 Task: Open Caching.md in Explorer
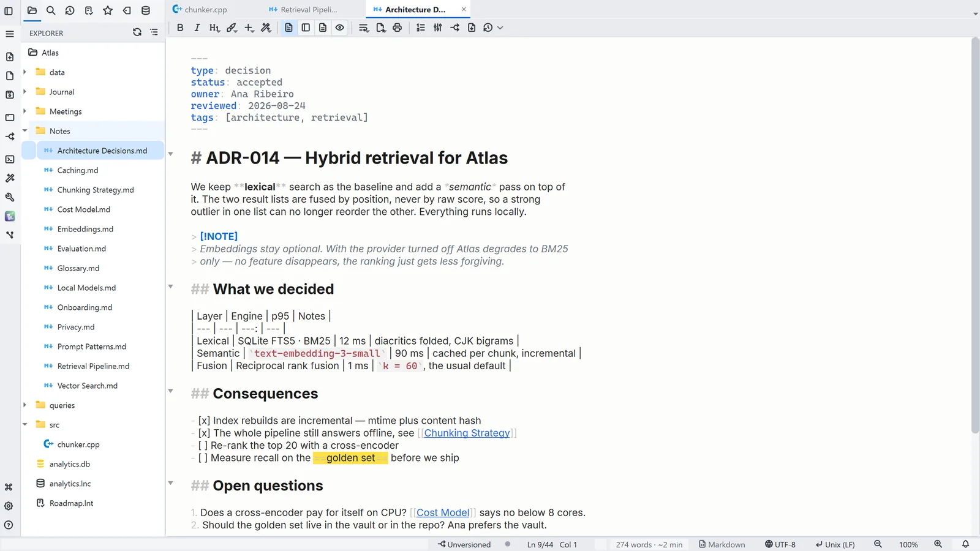tap(78, 170)
